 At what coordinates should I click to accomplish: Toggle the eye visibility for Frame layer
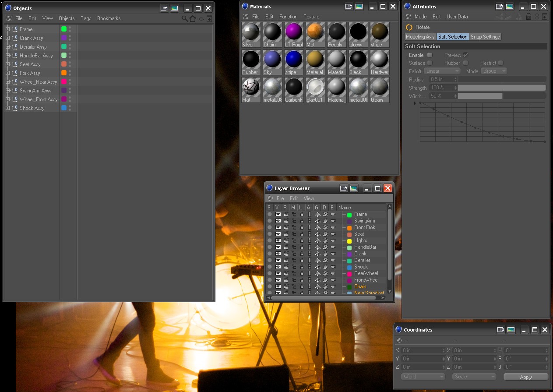coord(278,215)
